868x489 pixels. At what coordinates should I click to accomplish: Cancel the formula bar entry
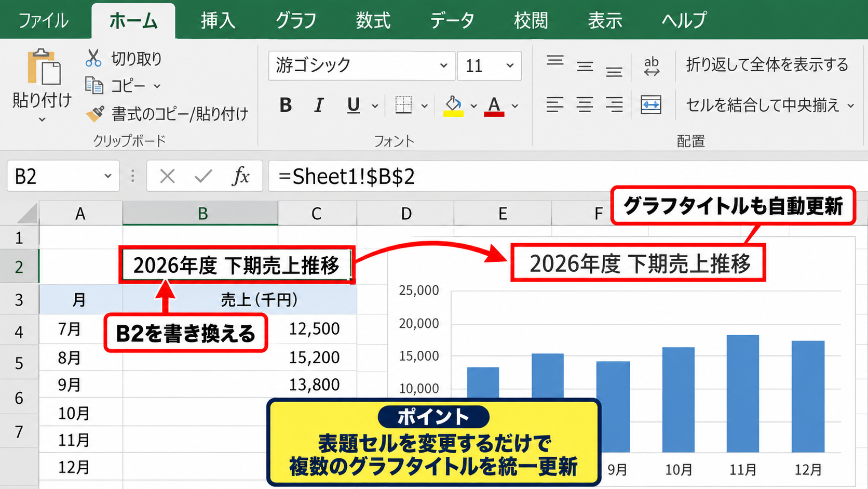(167, 176)
